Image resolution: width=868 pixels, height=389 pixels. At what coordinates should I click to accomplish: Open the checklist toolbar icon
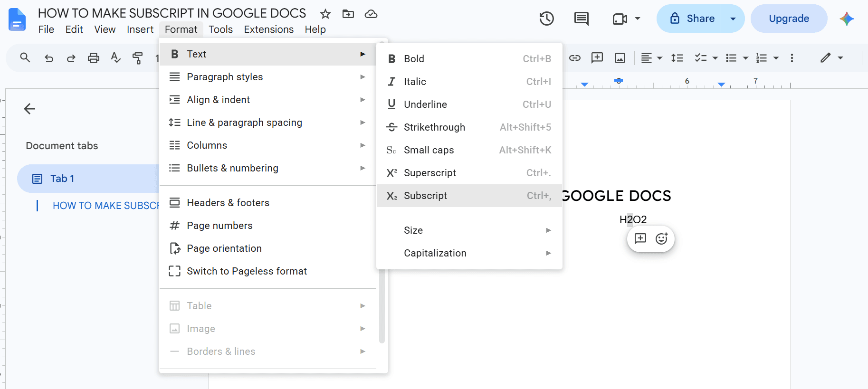(701, 58)
